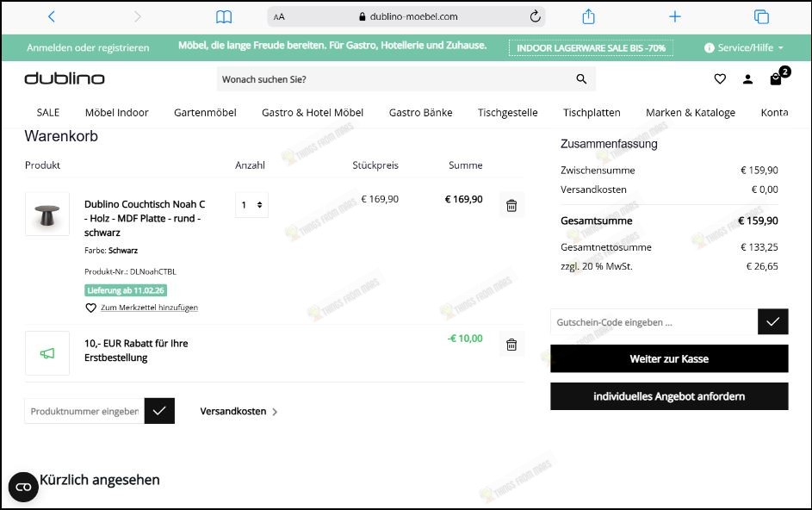
Task: Select Gartenmöbel in the navigation menu
Action: (205, 112)
